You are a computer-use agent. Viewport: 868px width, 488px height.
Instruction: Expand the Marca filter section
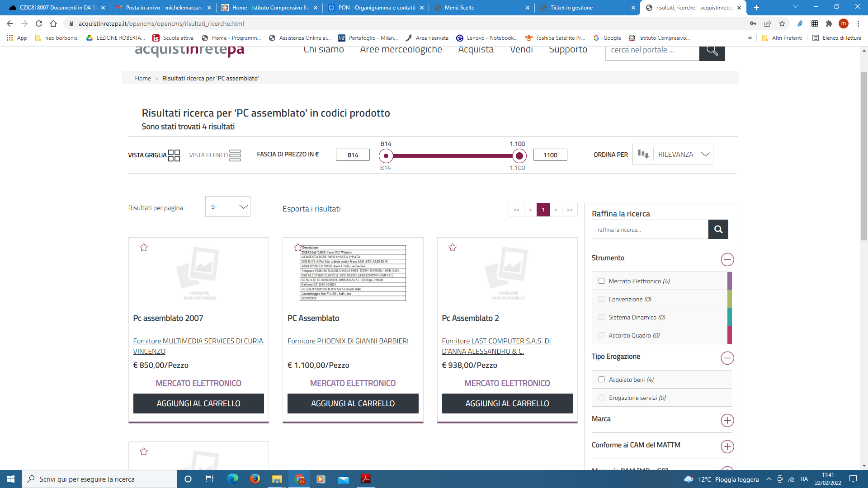727,420
